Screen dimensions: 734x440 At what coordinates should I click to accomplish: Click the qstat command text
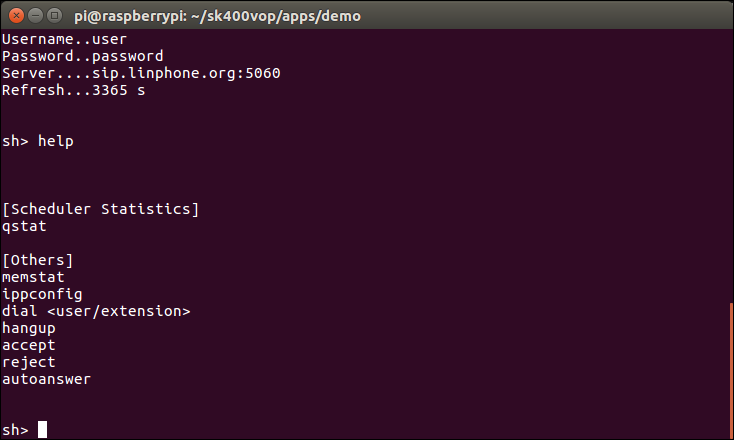[24, 226]
